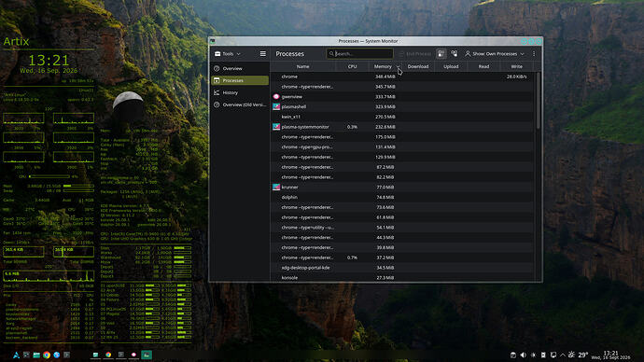
Task: Open the screen brightness tray icon
Action: click(x=533, y=355)
